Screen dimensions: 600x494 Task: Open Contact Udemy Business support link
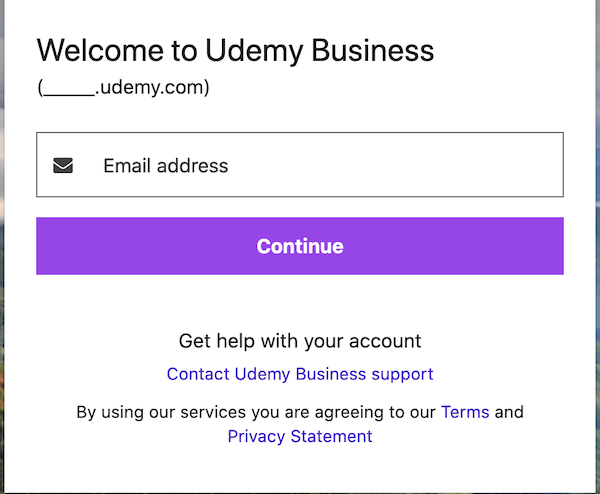tap(300, 374)
